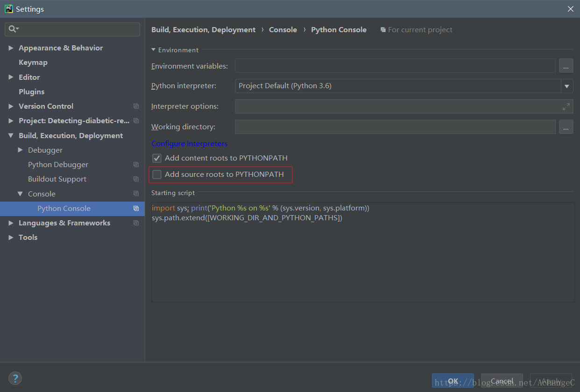Collapse the Console node
This screenshot has width=580, height=392.
[20, 194]
